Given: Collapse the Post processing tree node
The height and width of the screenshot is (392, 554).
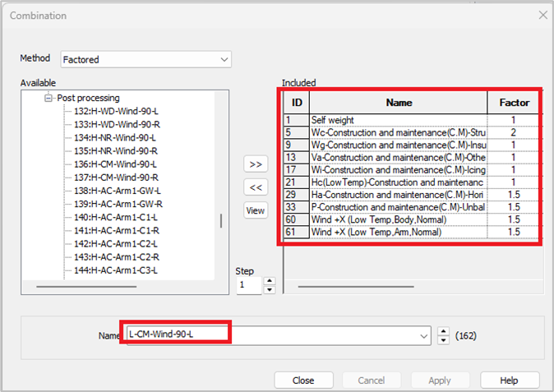Looking at the screenshot, I should click(x=48, y=97).
